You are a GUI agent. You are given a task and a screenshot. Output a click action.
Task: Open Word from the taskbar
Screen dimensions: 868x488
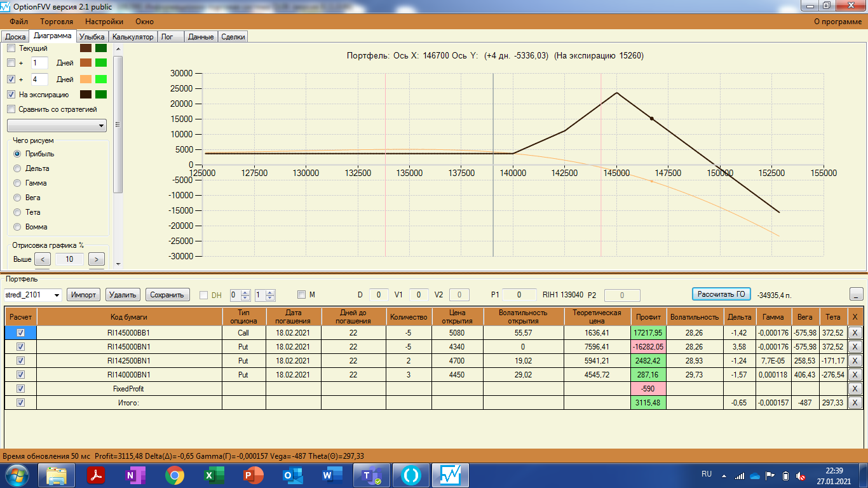(x=332, y=475)
